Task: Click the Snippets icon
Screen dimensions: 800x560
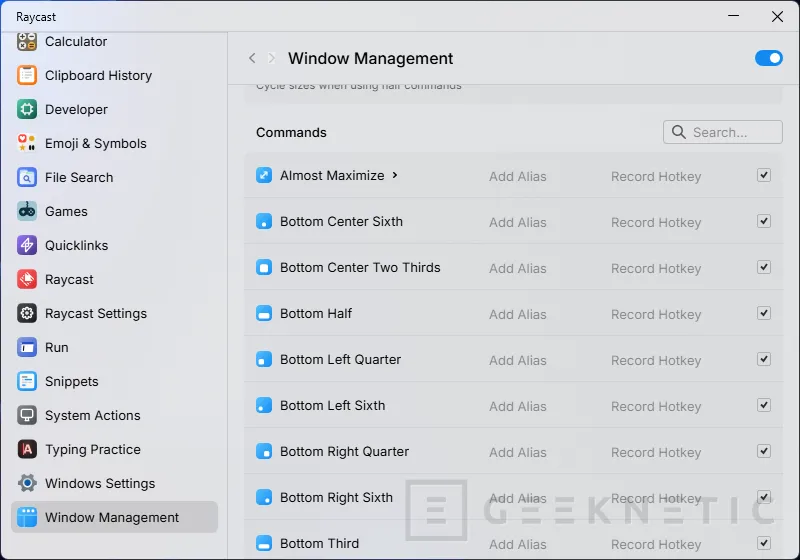Action: click(x=27, y=381)
